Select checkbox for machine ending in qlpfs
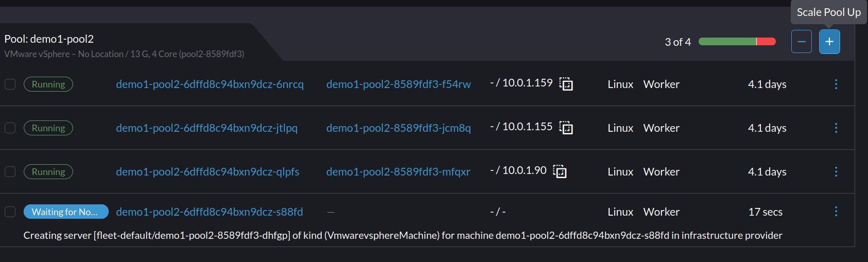This screenshot has width=868, height=262. tap(10, 171)
